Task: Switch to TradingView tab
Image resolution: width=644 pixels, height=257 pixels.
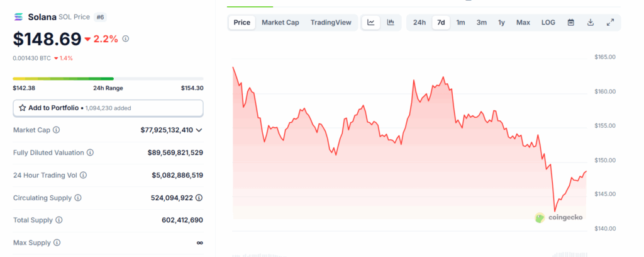Action: tap(331, 23)
